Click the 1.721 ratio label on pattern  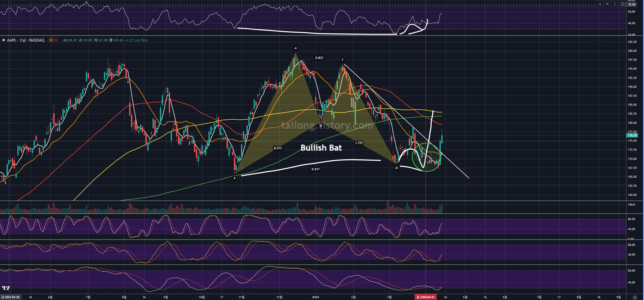(x=359, y=143)
